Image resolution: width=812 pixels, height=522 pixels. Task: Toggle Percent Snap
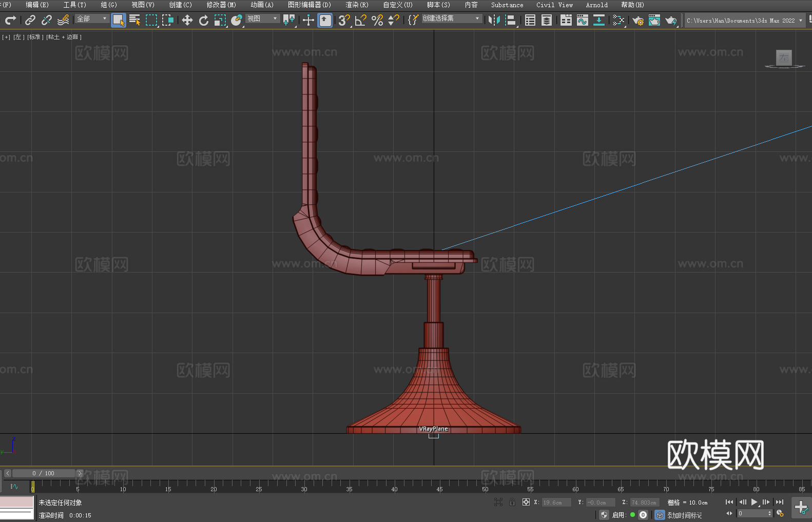point(377,20)
